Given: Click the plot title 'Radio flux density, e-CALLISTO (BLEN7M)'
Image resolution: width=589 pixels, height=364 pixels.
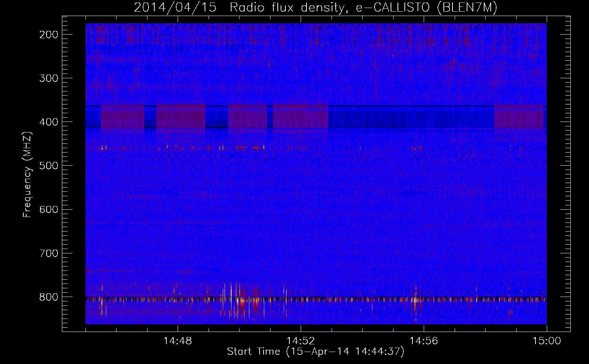Looking at the screenshot, I should [363, 8].
